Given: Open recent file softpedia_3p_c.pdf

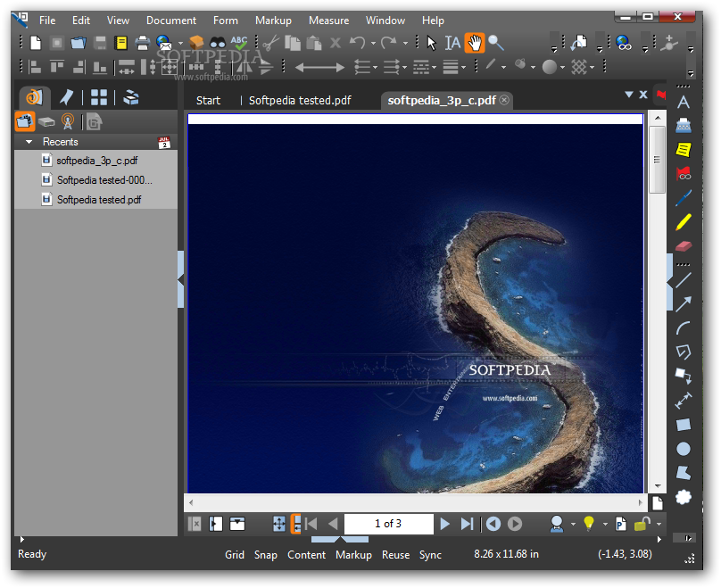Looking at the screenshot, I should click(x=96, y=161).
